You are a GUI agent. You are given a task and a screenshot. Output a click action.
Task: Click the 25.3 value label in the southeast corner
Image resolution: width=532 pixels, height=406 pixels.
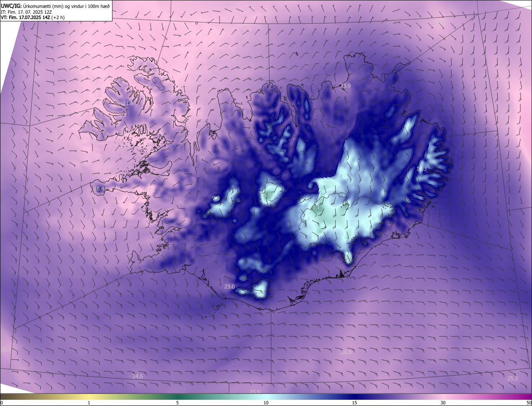tap(513, 378)
